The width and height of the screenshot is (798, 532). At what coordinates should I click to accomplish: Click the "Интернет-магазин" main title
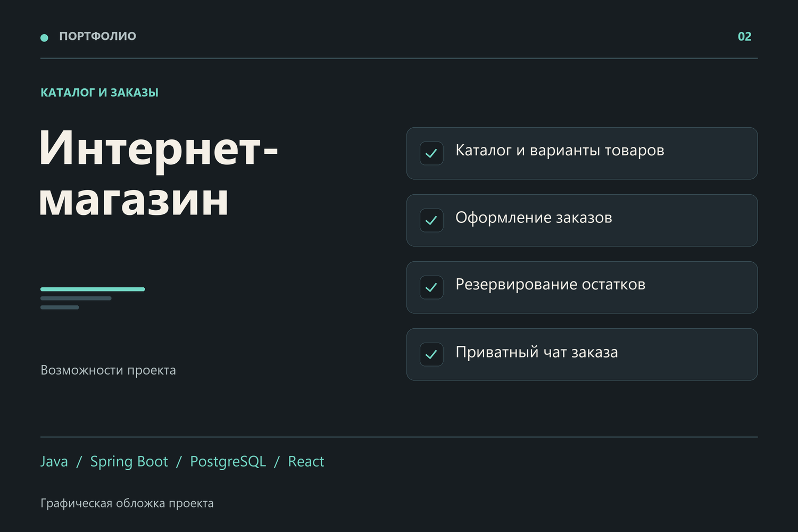coord(159,172)
